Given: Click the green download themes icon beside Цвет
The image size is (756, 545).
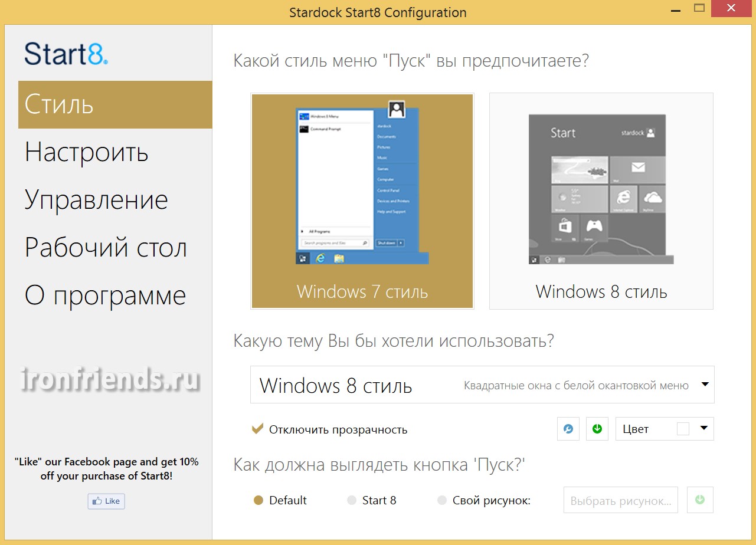Looking at the screenshot, I should (597, 429).
